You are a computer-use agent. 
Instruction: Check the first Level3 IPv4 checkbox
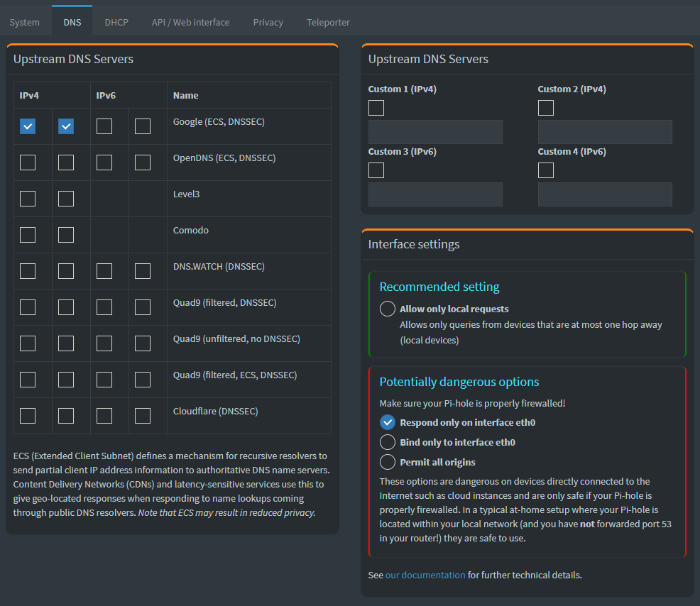coord(28,199)
